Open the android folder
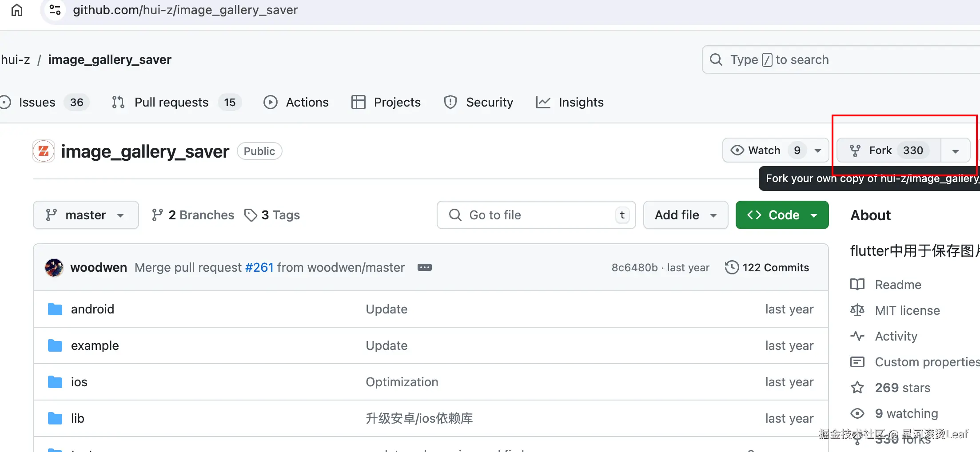This screenshot has width=980, height=452. coord(92,309)
